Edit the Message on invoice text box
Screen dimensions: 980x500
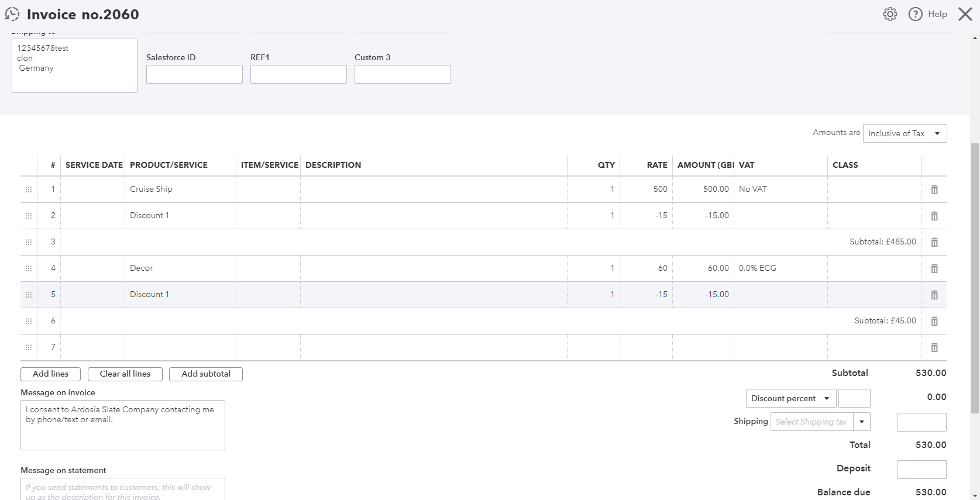[123, 425]
